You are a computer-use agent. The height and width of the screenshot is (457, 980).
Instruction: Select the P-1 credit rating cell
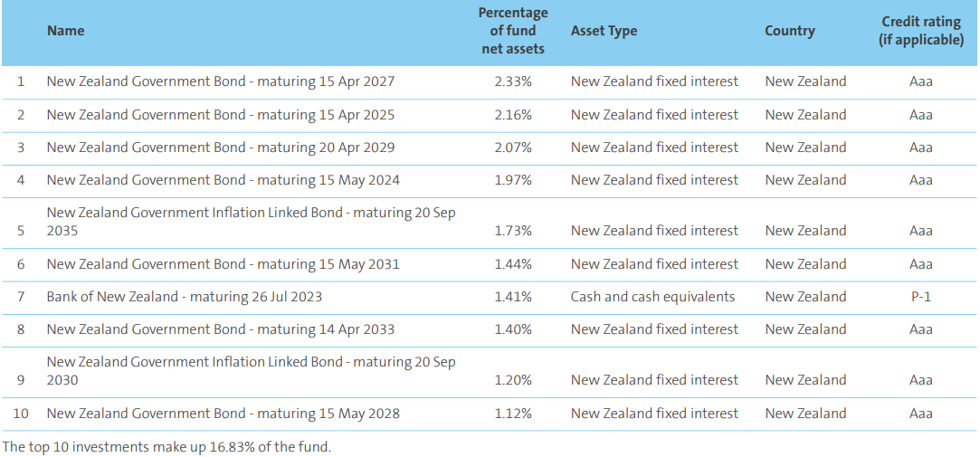click(920, 297)
